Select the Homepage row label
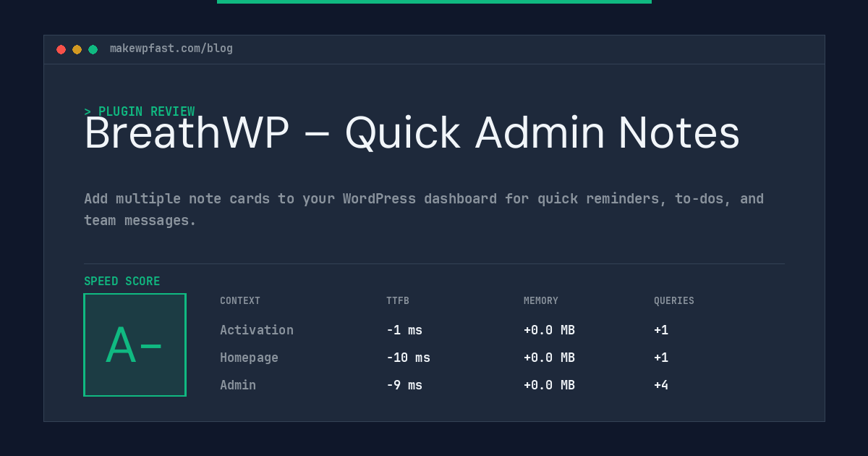The height and width of the screenshot is (456, 868). pos(249,358)
